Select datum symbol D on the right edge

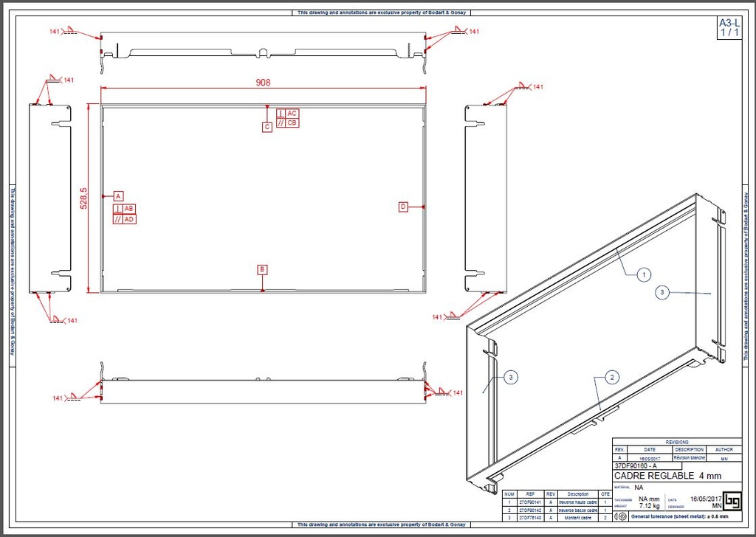coord(402,207)
